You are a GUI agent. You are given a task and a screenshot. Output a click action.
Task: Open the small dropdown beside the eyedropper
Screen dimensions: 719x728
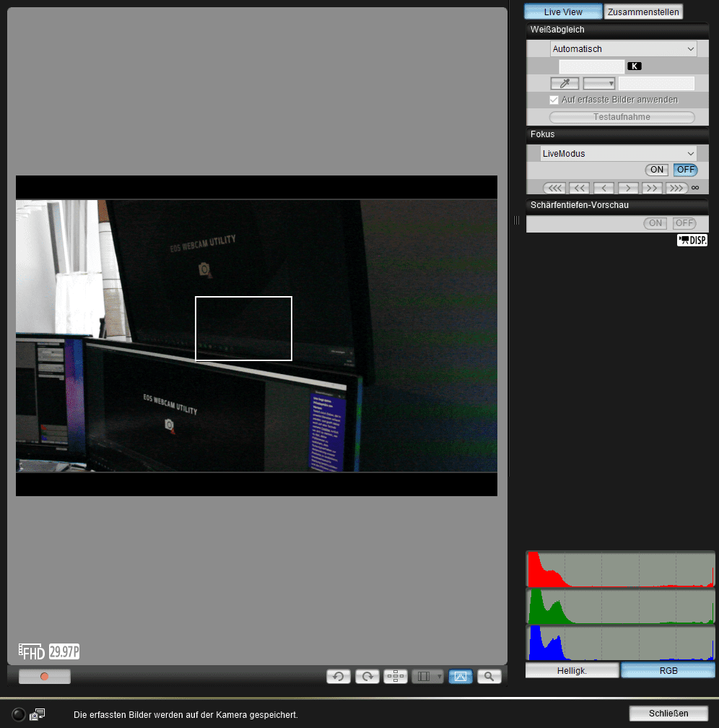(x=598, y=84)
